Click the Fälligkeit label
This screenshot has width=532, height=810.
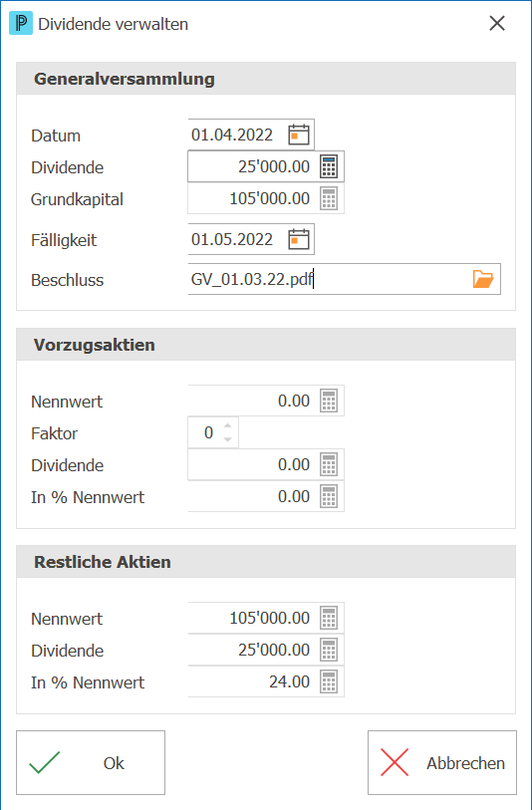pos(64,240)
